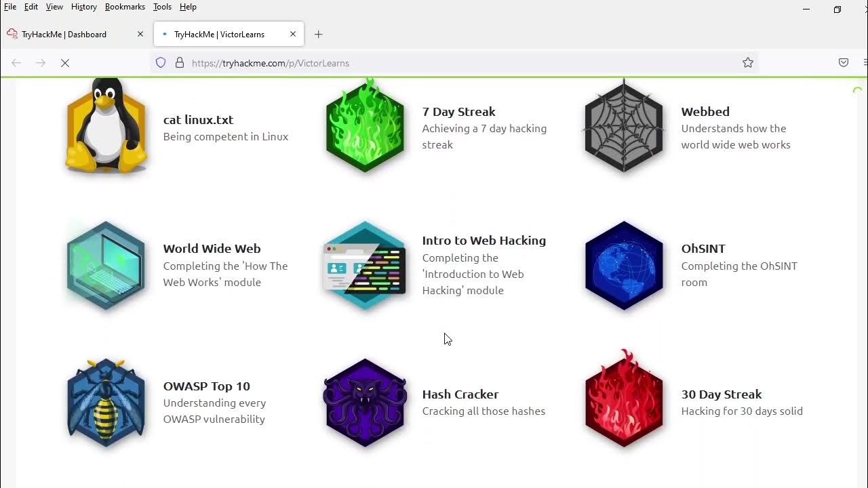The width and height of the screenshot is (868, 488).
Task: Save page to Pocket icon
Action: tap(844, 63)
